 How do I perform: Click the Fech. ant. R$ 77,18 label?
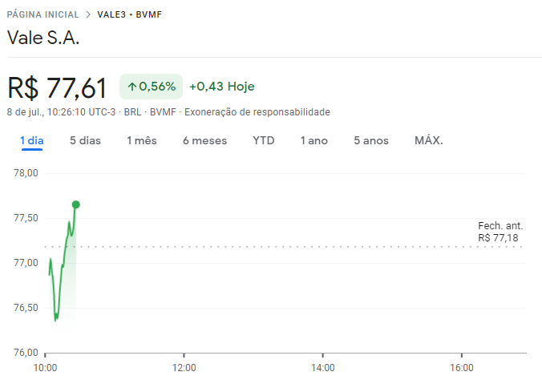click(x=500, y=232)
